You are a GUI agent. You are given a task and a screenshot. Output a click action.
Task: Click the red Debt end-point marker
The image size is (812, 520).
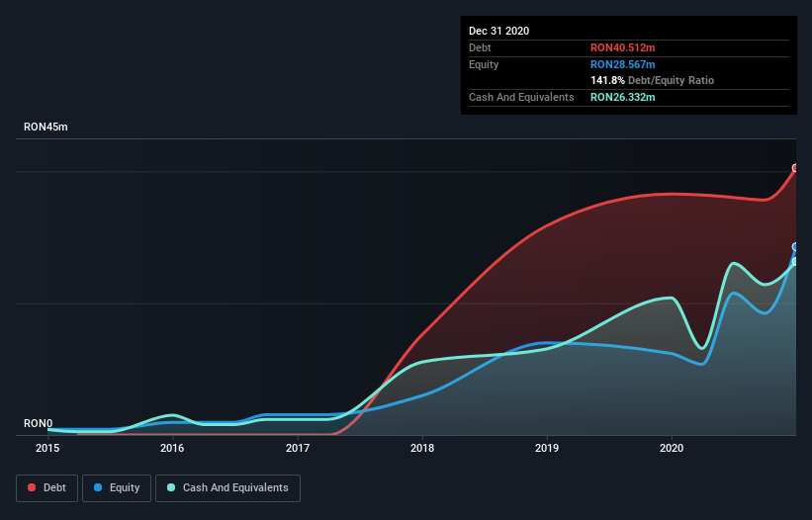coord(795,168)
